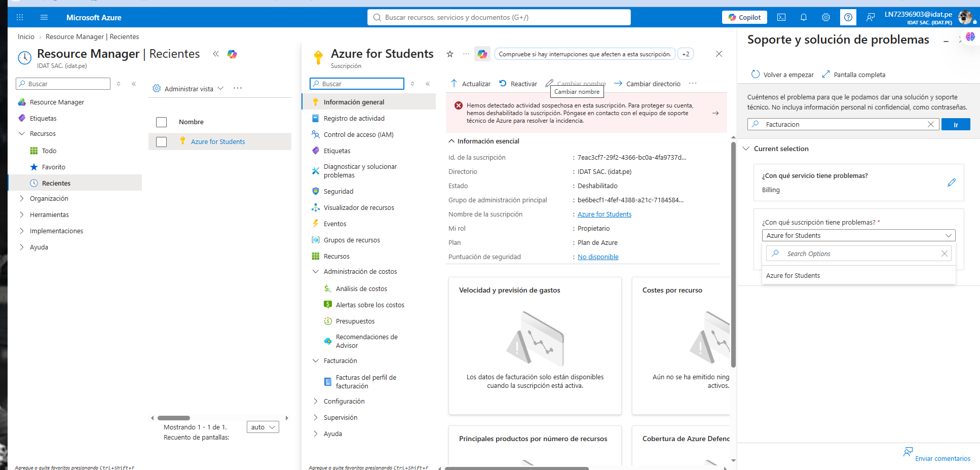Open the Azure for Students subscription name link
This screenshot has height=470, width=980.
click(x=605, y=214)
